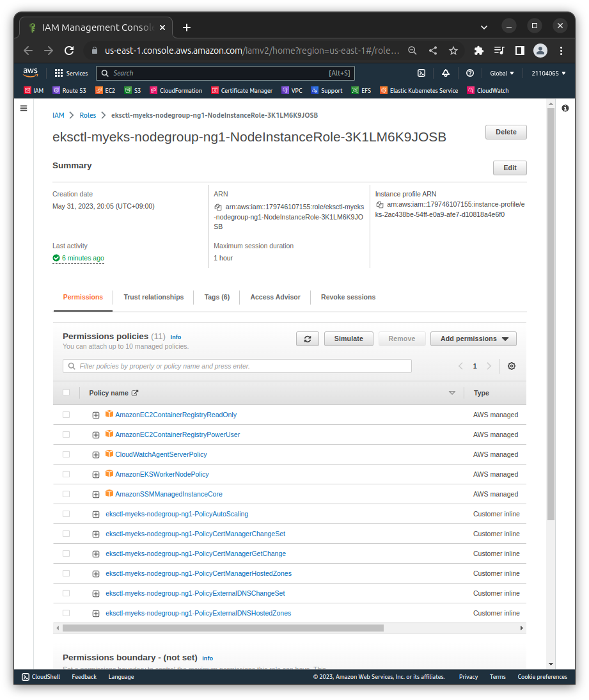Image resolution: width=589 pixels, height=700 pixels.
Task: Open the Global region dropdown
Action: click(x=501, y=73)
